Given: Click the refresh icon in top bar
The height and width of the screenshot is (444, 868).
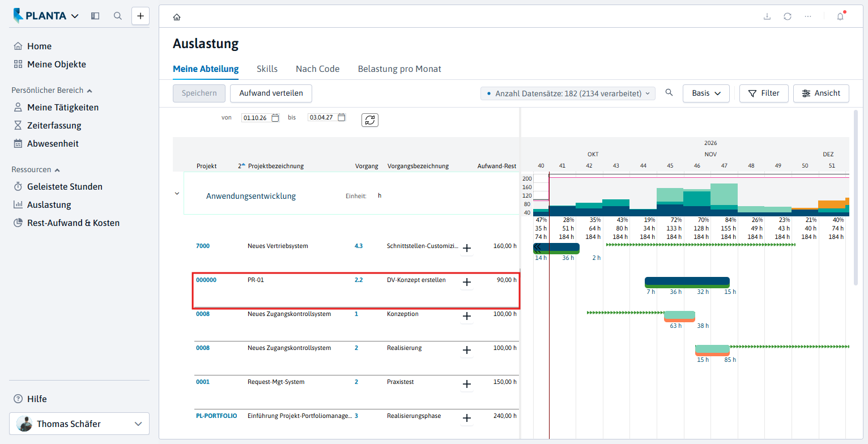Looking at the screenshot, I should click(788, 16).
